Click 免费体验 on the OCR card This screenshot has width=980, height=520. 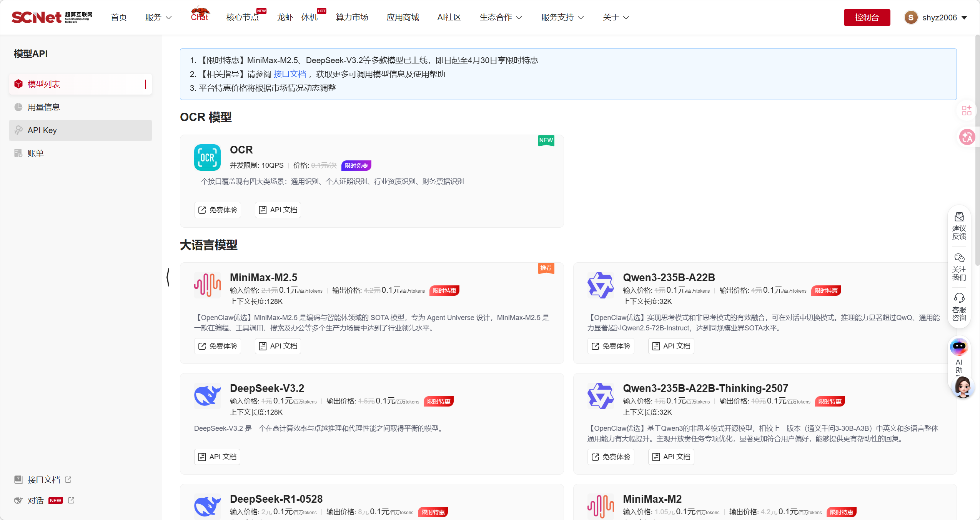(x=218, y=210)
